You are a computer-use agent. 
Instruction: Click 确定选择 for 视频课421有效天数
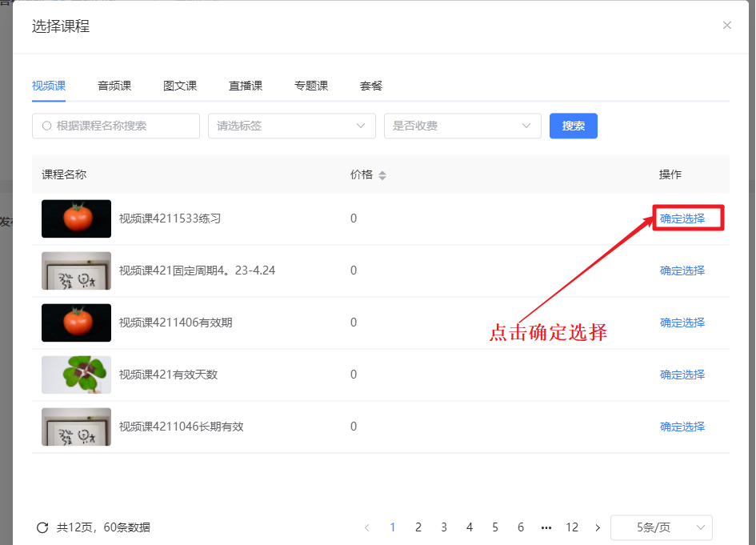682,375
